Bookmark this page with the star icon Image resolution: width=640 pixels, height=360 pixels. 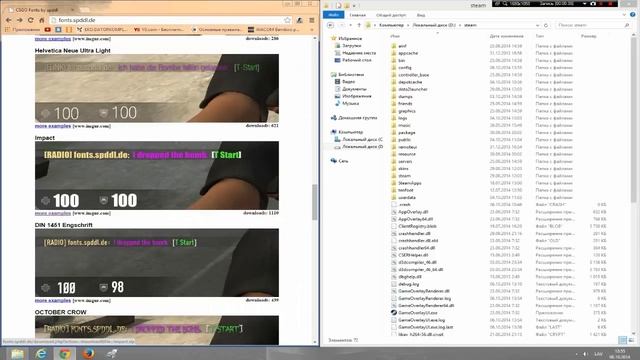pos(287,20)
